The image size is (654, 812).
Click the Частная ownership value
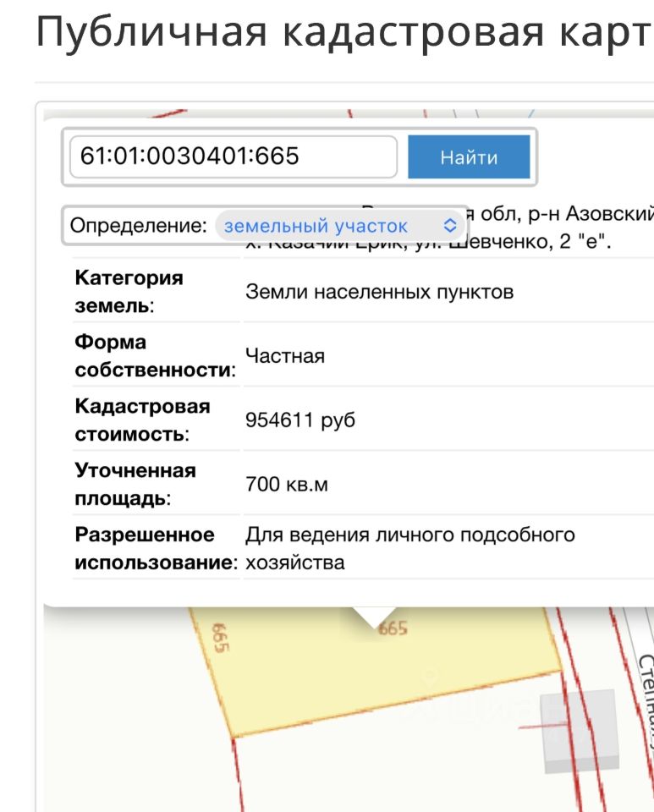(285, 356)
